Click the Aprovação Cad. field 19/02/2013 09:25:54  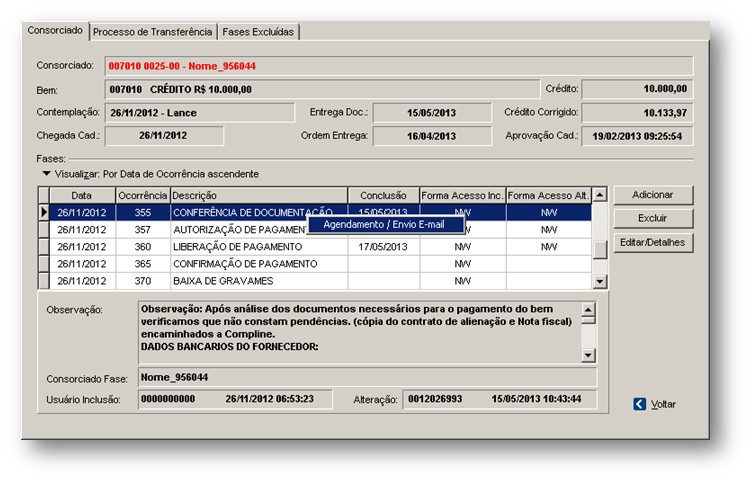(637, 136)
